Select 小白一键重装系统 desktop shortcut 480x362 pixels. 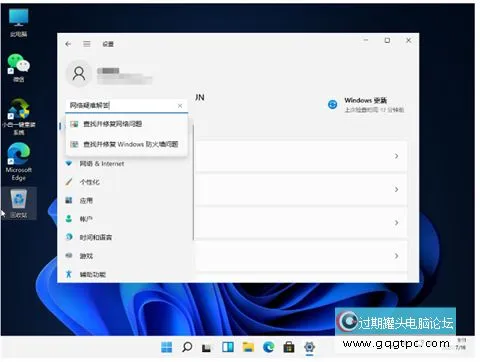pyautogui.click(x=18, y=117)
